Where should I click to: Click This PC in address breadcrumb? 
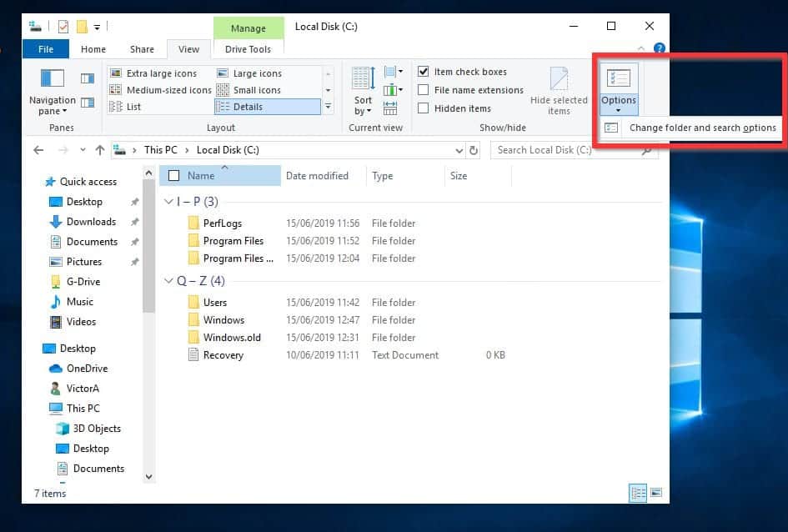pyautogui.click(x=160, y=150)
